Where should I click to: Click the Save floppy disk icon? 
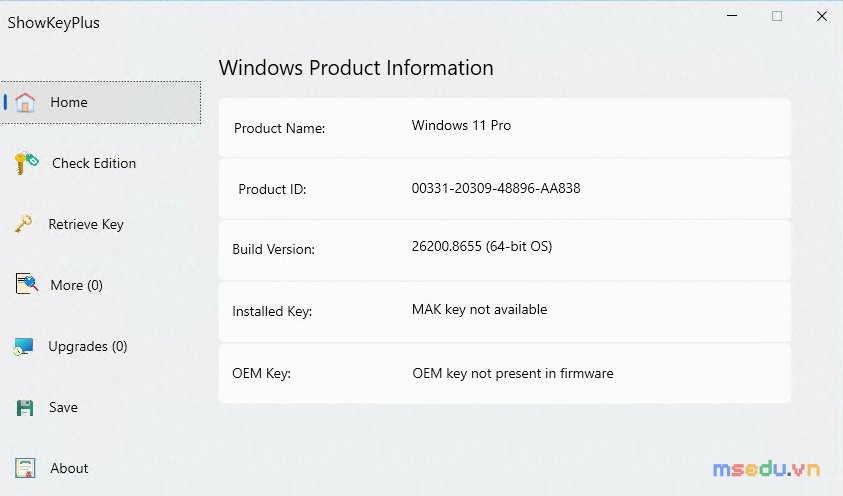coord(25,407)
